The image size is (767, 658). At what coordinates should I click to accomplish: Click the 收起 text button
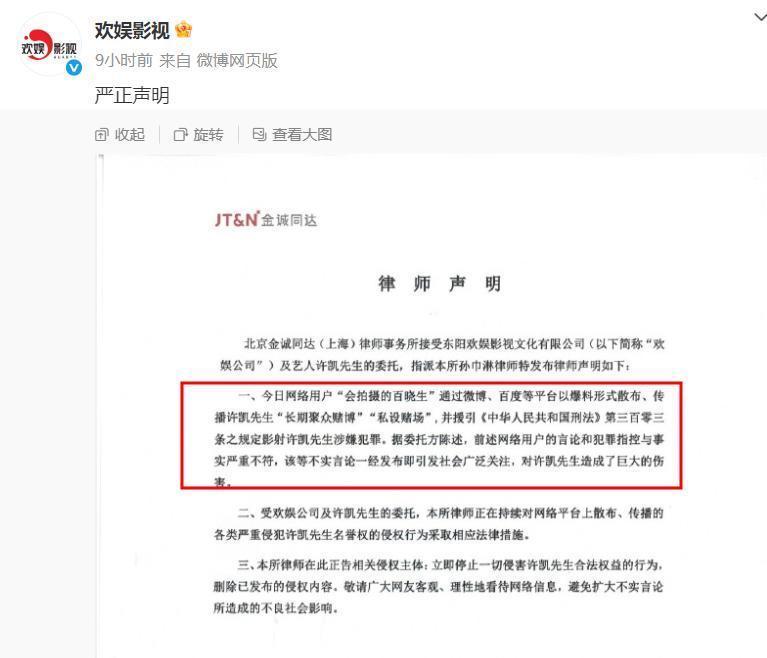click(x=130, y=135)
